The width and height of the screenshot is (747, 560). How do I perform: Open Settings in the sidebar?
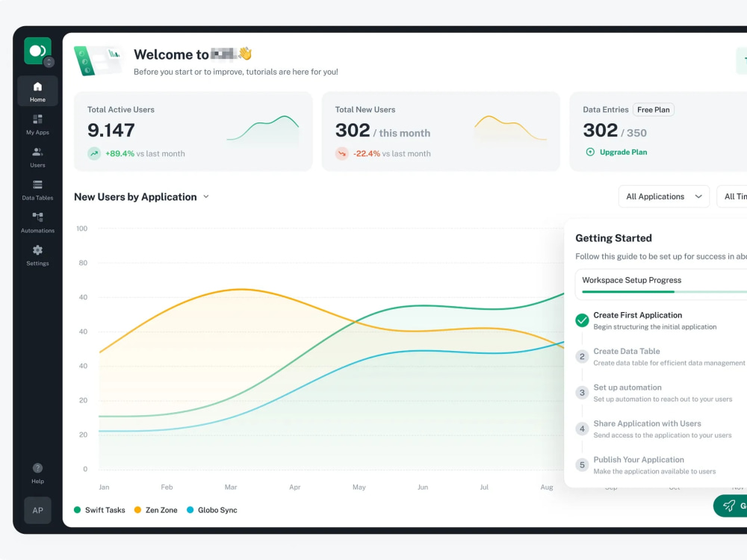pyautogui.click(x=37, y=255)
